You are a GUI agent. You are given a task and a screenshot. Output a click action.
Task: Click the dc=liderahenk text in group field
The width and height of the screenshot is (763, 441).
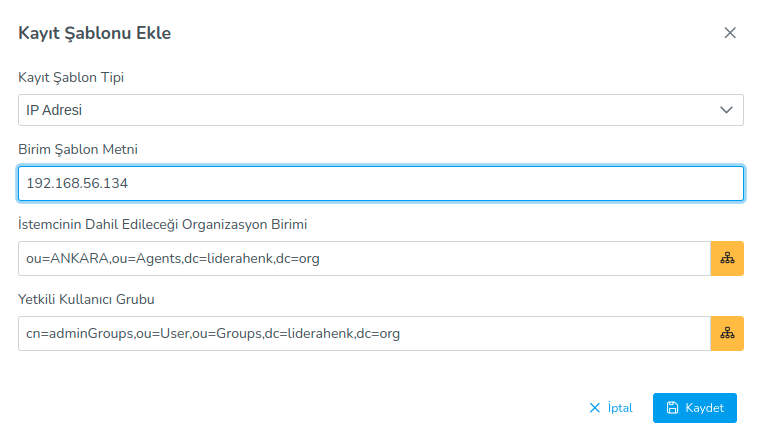tap(312, 334)
